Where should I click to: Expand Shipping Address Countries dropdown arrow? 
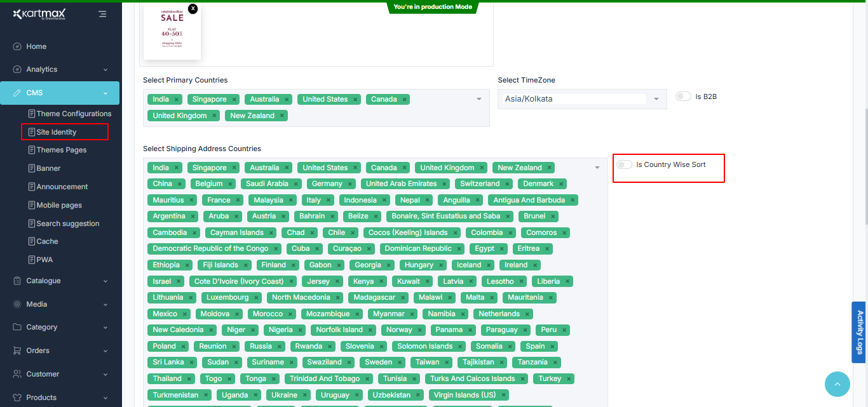[597, 168]
